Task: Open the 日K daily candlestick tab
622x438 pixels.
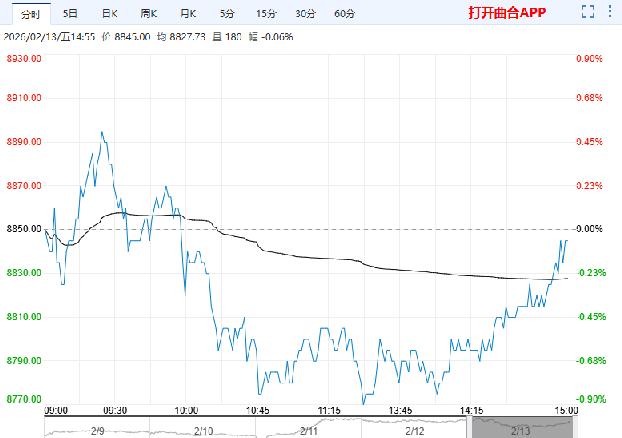Action: [109, 14]
